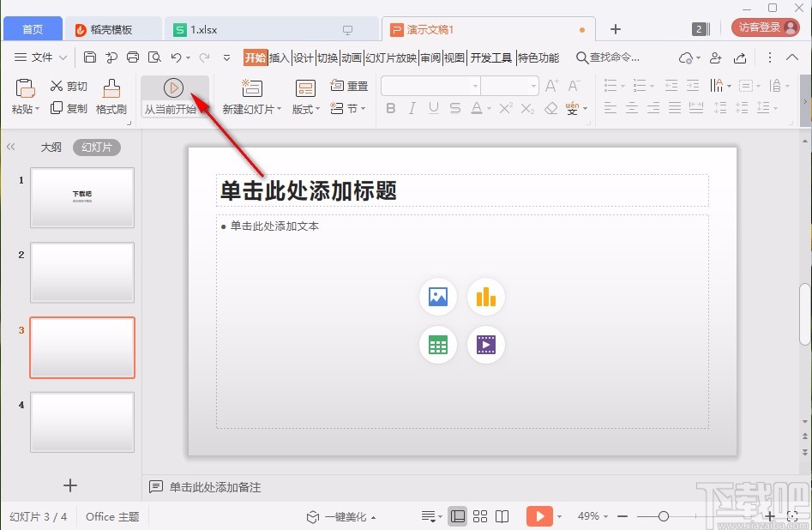Select the Format Painter (格式刷) tool
This screenshot has width=812, height=530.
[x=111, y=96]
